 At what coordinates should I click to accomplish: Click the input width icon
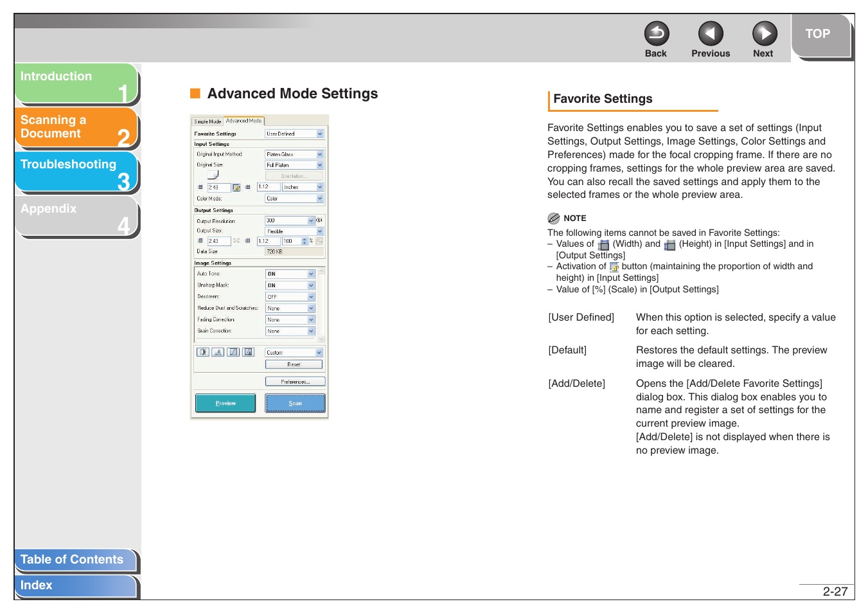pos(200,187)
